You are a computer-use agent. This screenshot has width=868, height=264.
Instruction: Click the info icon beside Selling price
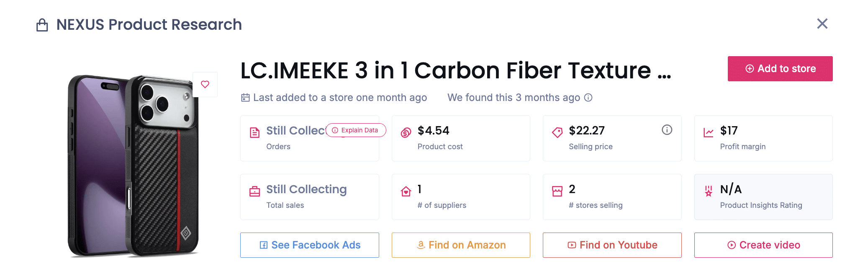(667, 130)
